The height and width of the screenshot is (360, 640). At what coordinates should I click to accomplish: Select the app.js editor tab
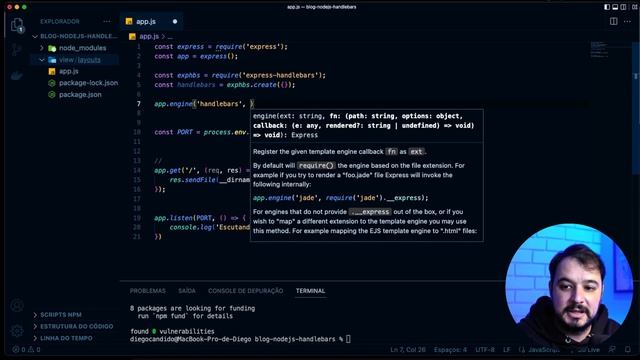pos(151,21)
